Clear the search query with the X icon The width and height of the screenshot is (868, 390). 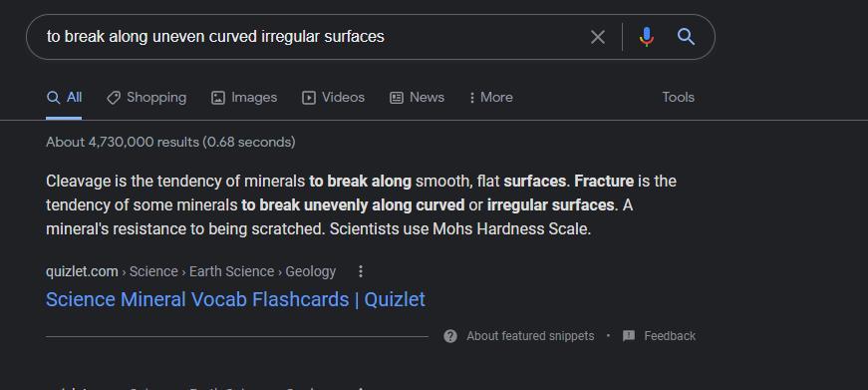click(x=597, y=37)
